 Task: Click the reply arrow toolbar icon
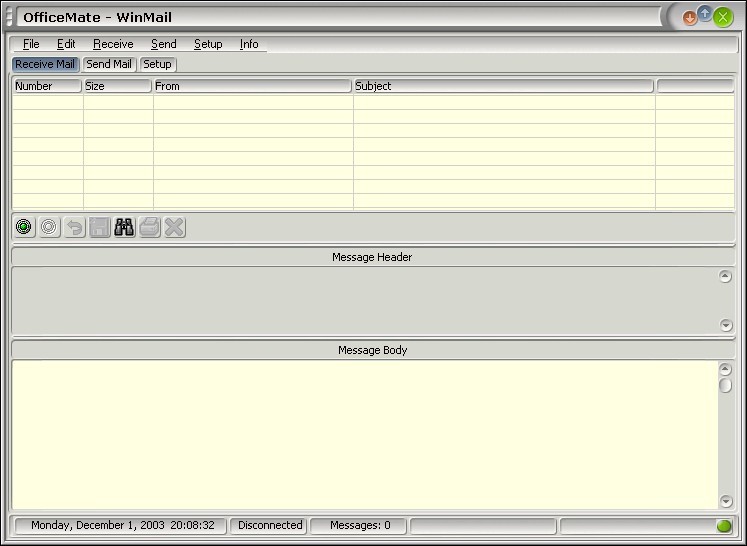(x=74, y=227)
